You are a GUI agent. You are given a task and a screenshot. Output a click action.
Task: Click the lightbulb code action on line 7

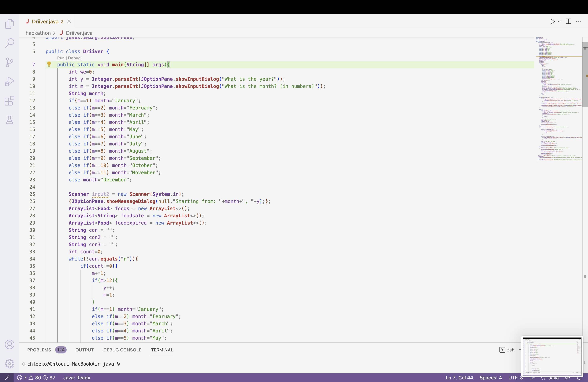click(x=49, y=64)
